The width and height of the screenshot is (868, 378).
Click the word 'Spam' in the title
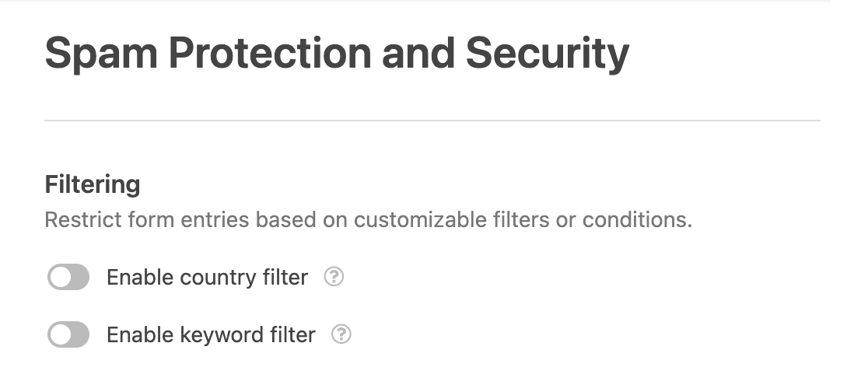coord(101,54)
